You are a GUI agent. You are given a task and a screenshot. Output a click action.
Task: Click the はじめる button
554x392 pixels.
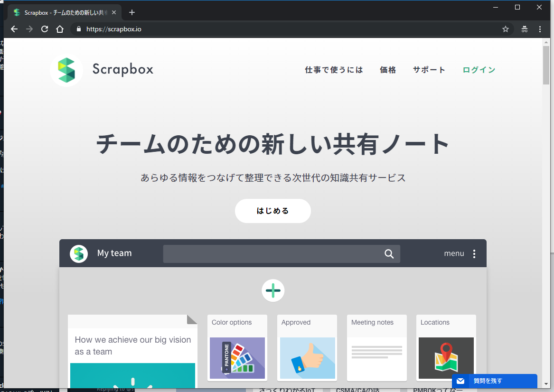(273, 211)
